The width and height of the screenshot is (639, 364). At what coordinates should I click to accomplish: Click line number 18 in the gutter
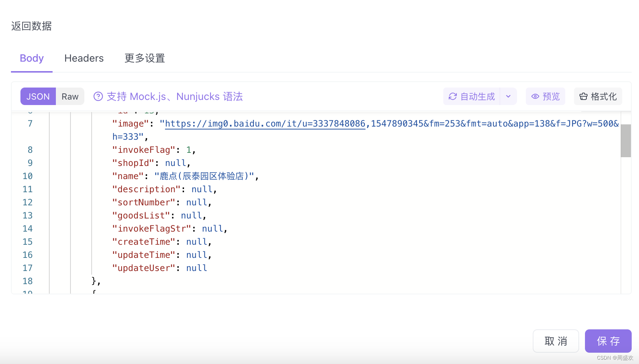28,281
